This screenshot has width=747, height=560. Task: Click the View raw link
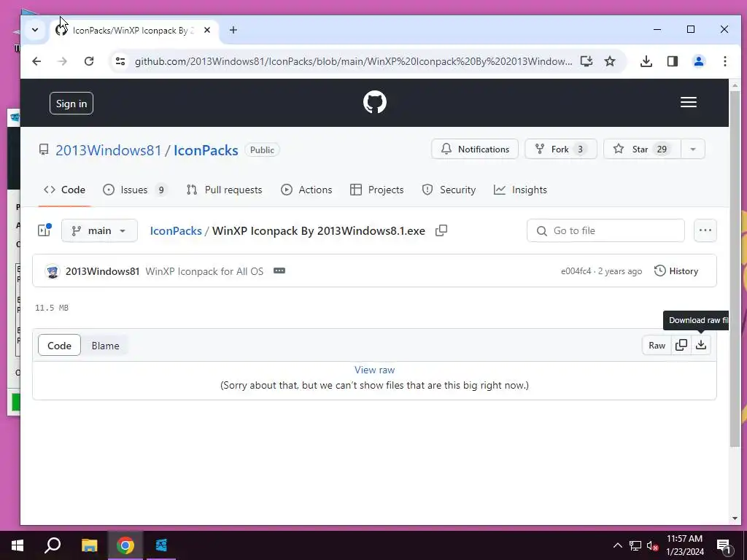click(374, 370)
